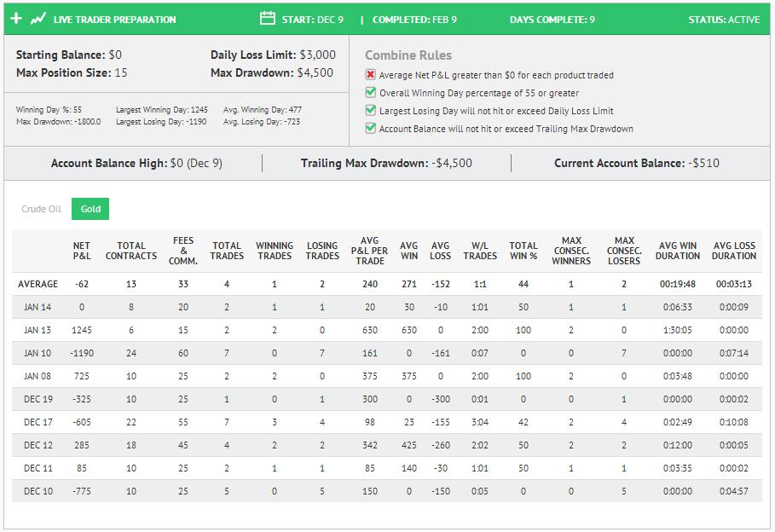Click the line chart icon in header

(x=38, y=20)
